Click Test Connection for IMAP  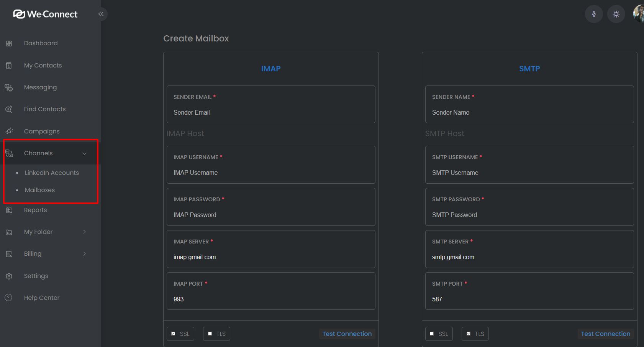tap(346, 334)
